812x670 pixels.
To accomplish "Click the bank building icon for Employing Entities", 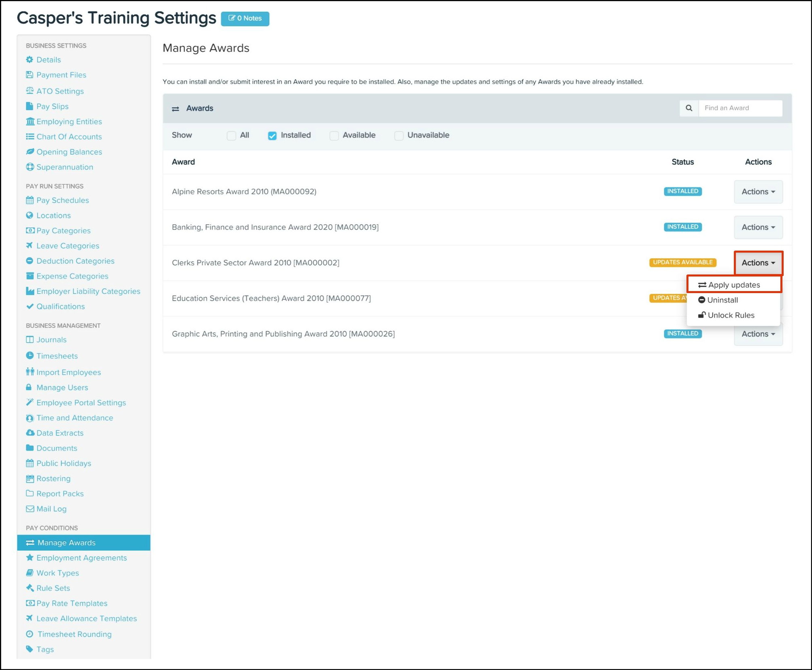I will click(30, 121).
